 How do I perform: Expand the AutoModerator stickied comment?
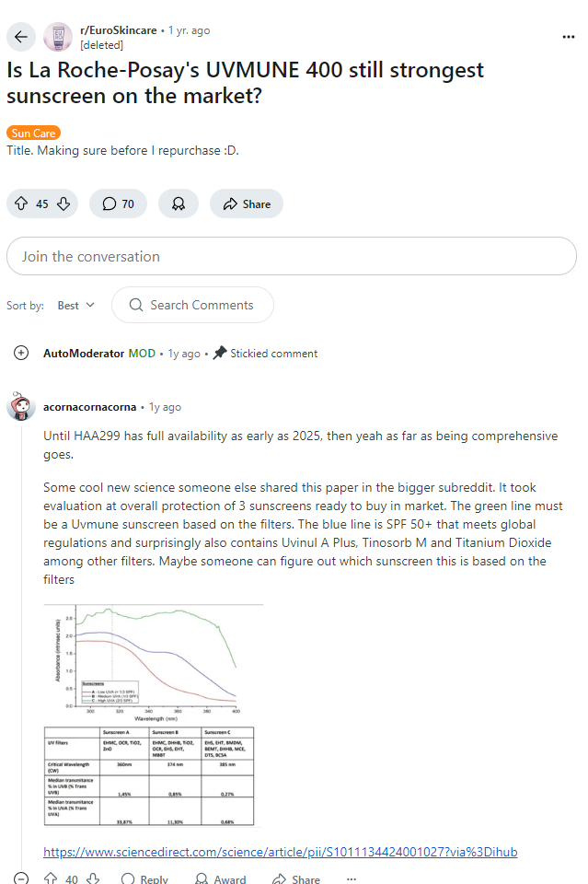21,353
